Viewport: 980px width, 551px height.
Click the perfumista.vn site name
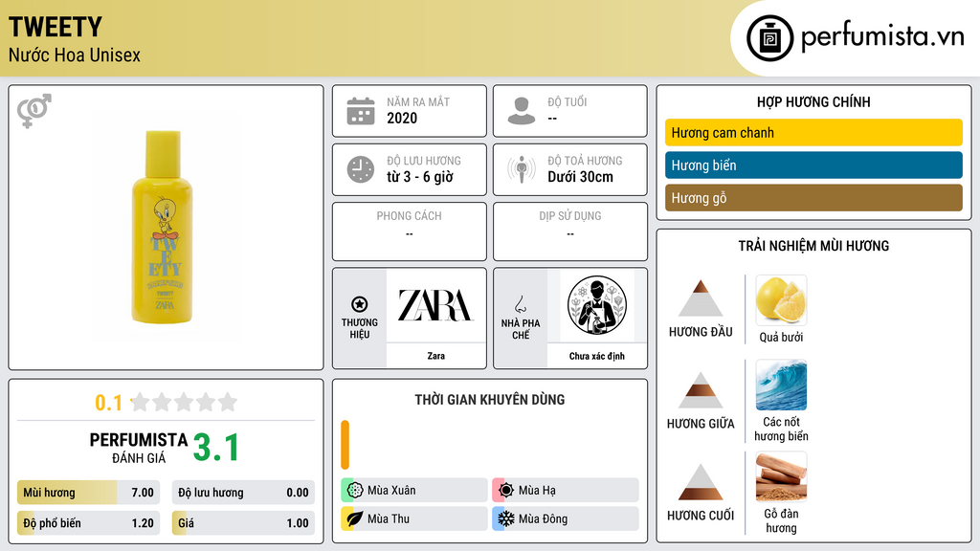pyautogui.click(x=882, y=37)
